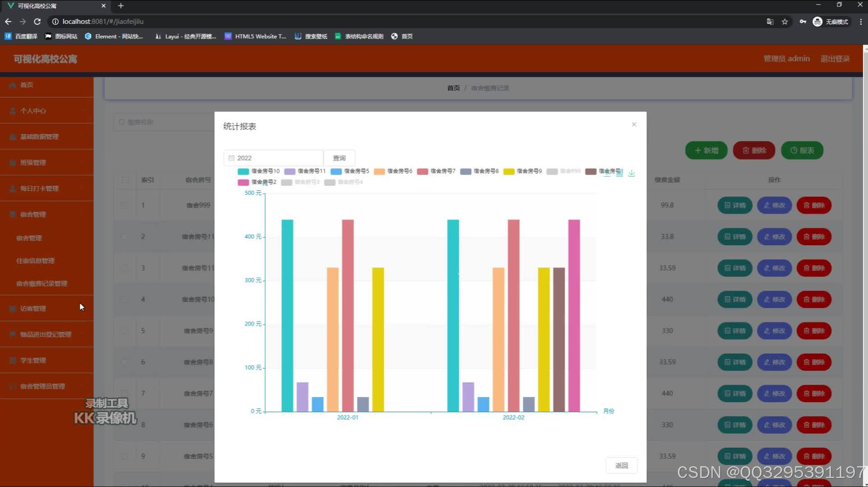
Task: Toggle 宿舍房号10 legend series
Action: point(259,171)
